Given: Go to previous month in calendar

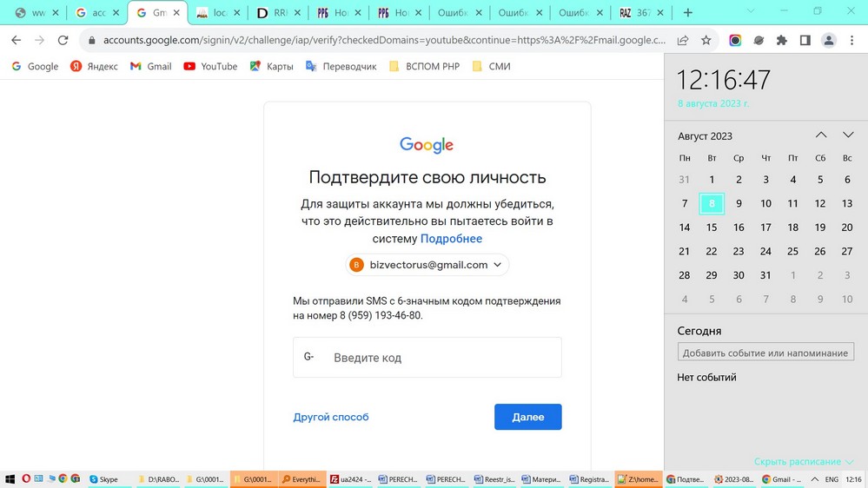Looking at the screenshot, I should [821, 135].
